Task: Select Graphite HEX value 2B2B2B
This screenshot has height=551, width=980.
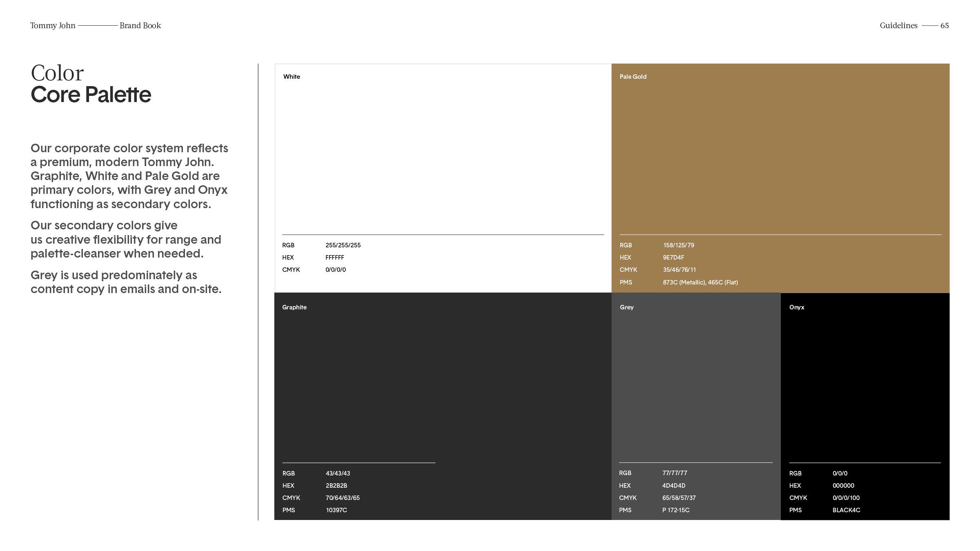Action: (x=336, y=486)
